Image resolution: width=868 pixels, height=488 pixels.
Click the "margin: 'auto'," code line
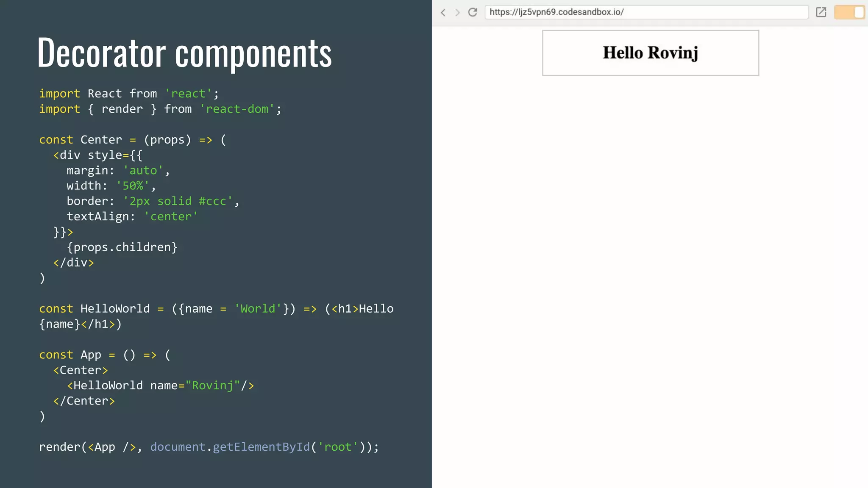tap(118, 171)
